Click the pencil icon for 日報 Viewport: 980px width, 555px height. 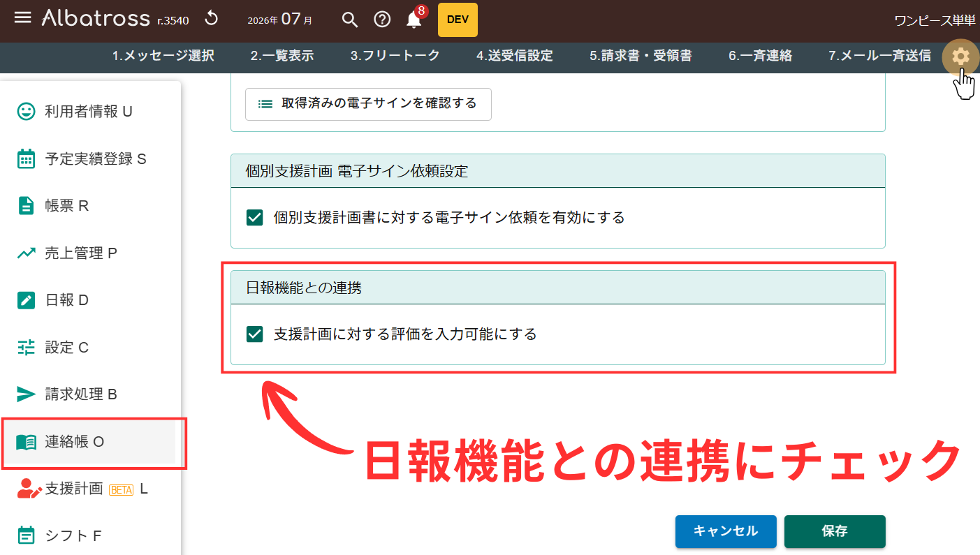(26, 300)
